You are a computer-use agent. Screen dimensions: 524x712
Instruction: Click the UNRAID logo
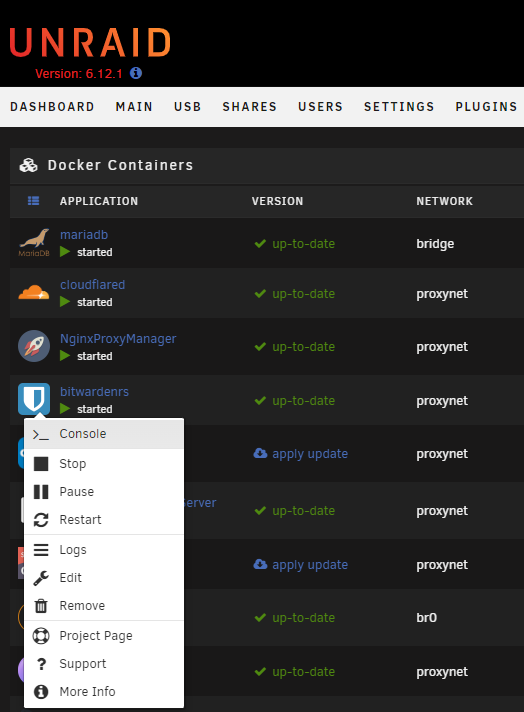[x=90, y=42]
